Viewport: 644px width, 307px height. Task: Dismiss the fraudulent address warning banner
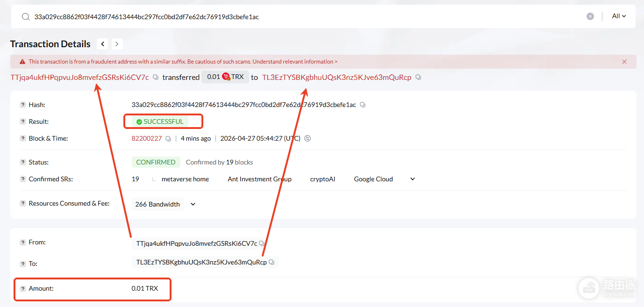[624, 62]
